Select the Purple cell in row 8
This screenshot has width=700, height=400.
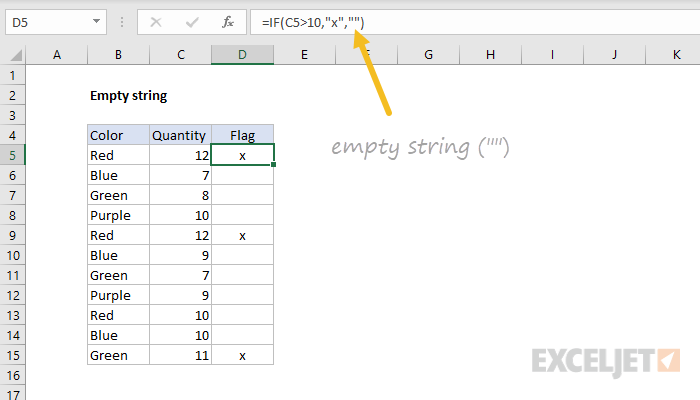point(118,215)
